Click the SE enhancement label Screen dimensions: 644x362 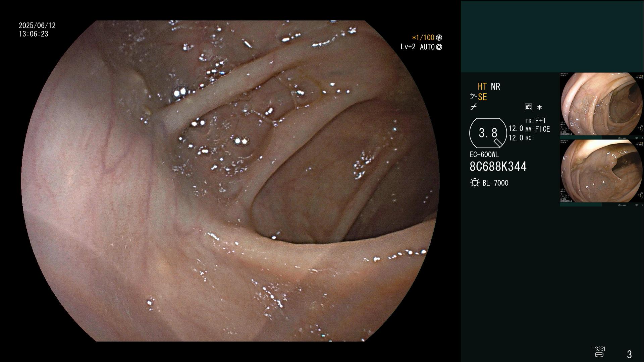tap(482, 97)
